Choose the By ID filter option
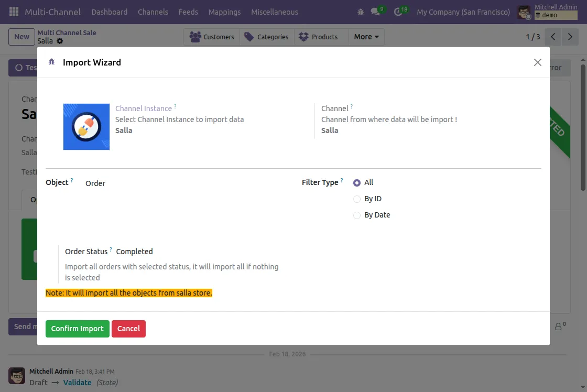This screenshot has width=587, height=392. [357, 199]
